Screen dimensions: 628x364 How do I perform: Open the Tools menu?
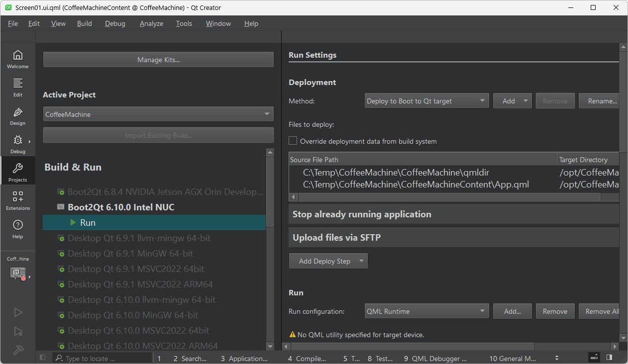(x=184, y=23)
